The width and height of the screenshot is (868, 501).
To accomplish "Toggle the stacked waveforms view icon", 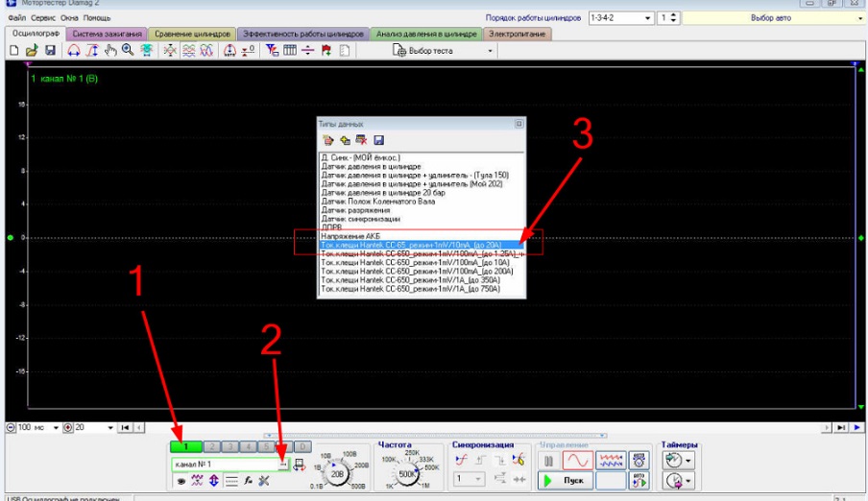I will click(189, 50).
